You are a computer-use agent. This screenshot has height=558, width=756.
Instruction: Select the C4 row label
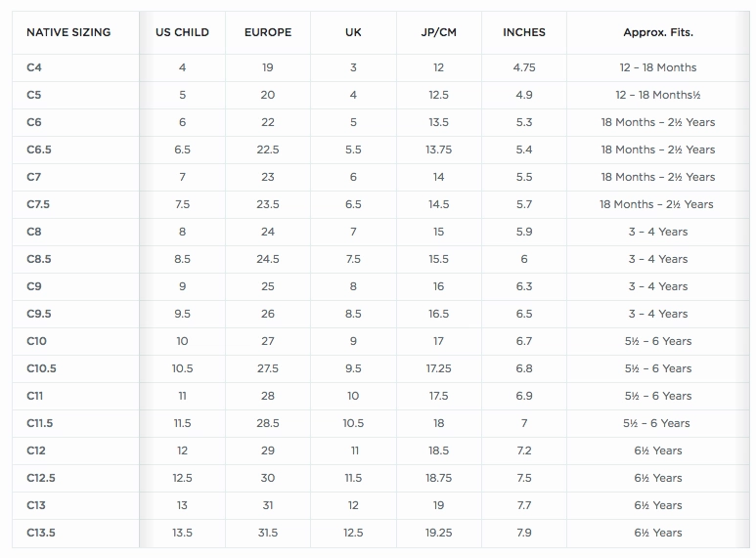point(34,67)
